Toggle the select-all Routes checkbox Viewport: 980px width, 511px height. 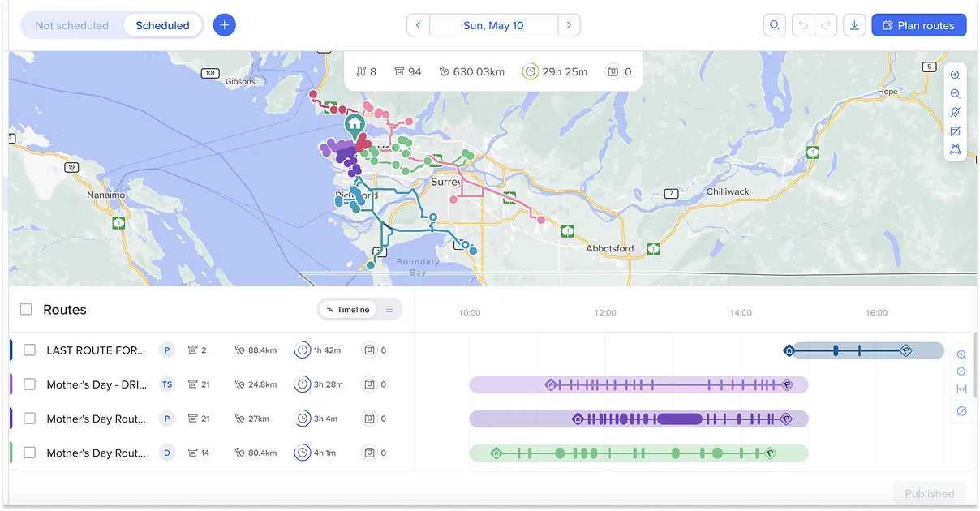tap(27, 310)
